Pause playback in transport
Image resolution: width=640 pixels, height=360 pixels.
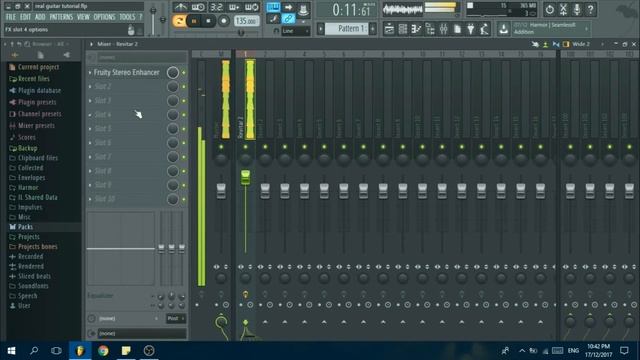(194, 21)
